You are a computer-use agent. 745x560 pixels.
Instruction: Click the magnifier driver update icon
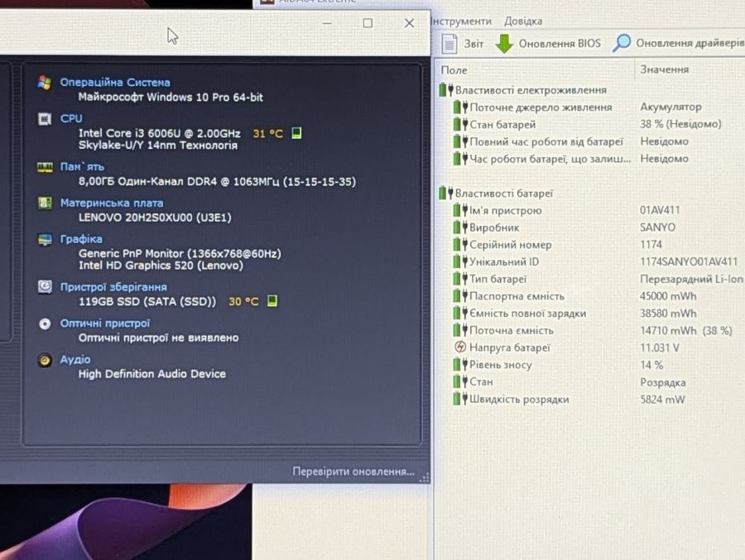pyautogui.click(x=622, y=43)
